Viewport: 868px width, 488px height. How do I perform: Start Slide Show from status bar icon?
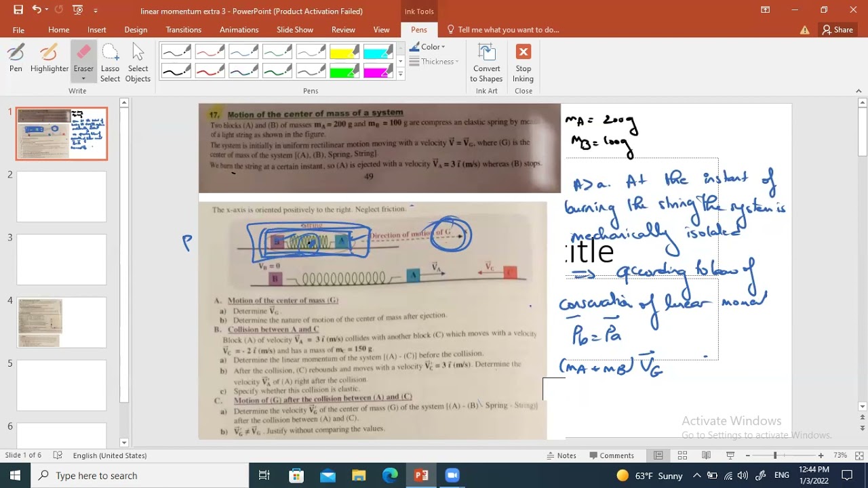[x=730, y=455]
